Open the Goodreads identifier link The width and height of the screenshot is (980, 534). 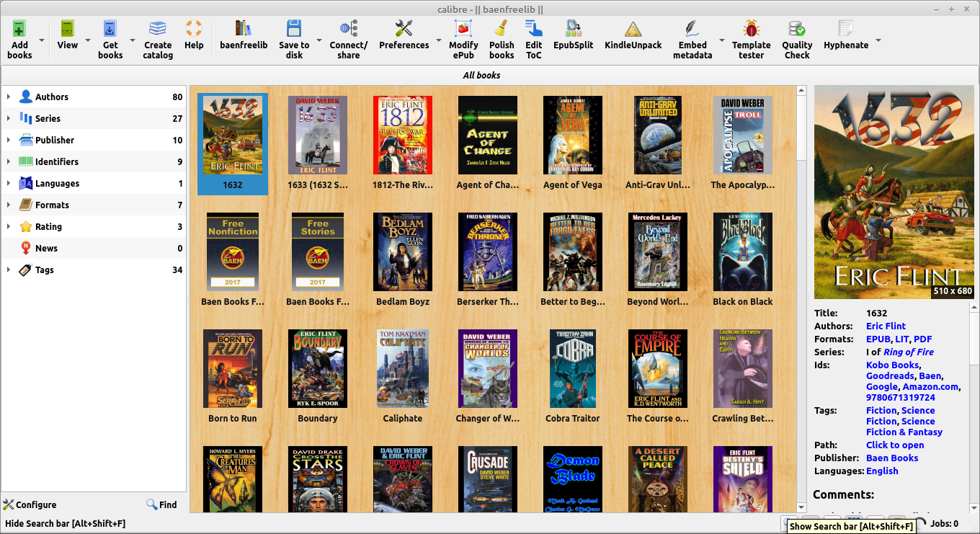click(890, 375)
